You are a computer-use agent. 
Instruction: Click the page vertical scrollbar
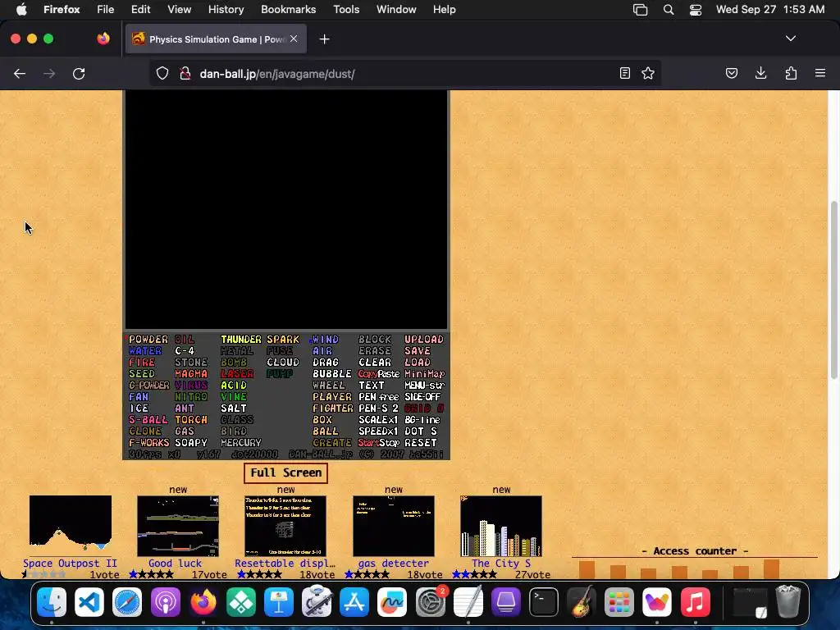[x=833, y=290]
